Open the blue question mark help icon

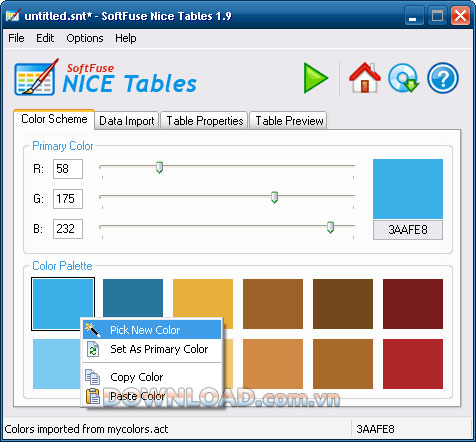tap(443, 78)
